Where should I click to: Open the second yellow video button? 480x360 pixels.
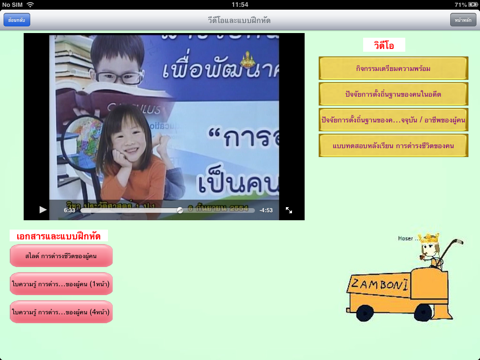tap(393, 94)
